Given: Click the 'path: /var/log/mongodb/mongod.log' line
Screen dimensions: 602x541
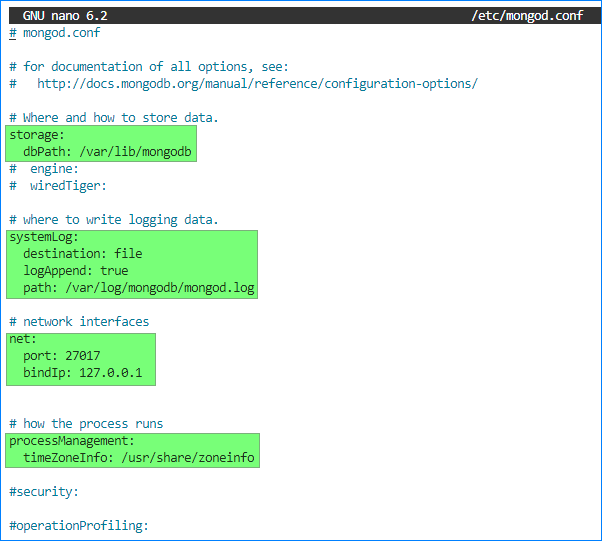Looking at the screenshot, I should coord(139,288).
